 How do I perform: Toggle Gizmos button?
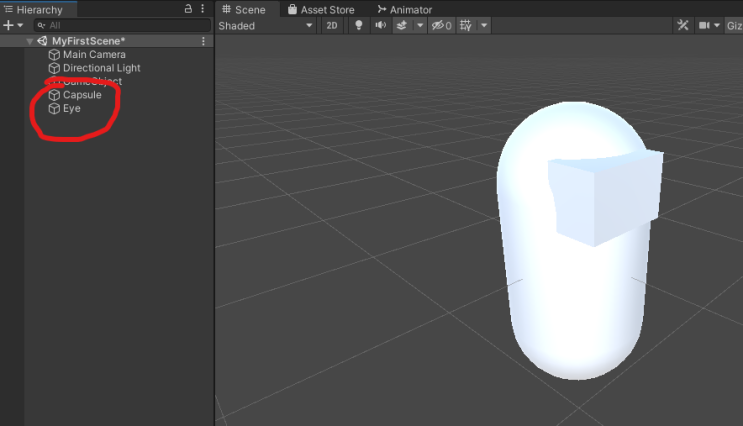click(734, 26)
